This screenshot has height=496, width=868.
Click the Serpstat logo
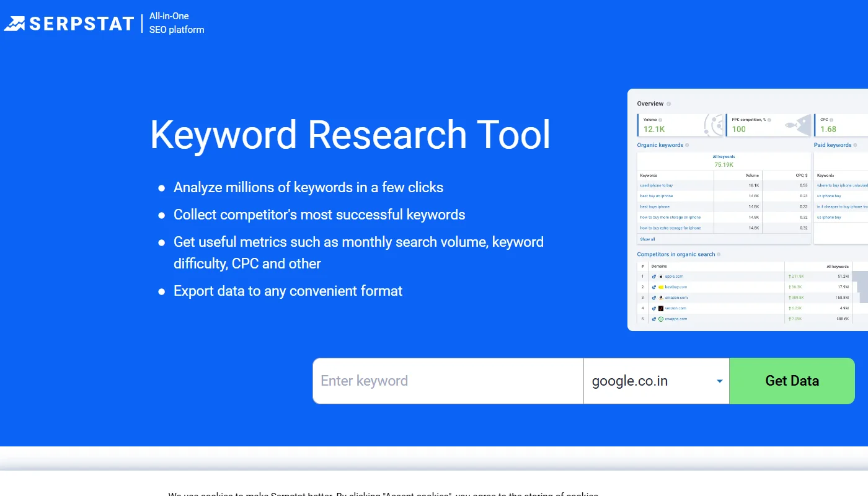pyautogui.click(x=69, y=24)
